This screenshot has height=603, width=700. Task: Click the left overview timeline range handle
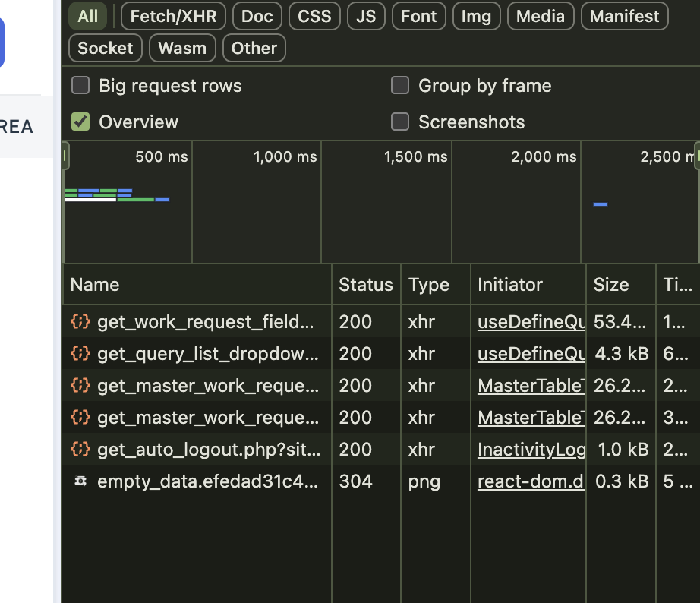65,156
